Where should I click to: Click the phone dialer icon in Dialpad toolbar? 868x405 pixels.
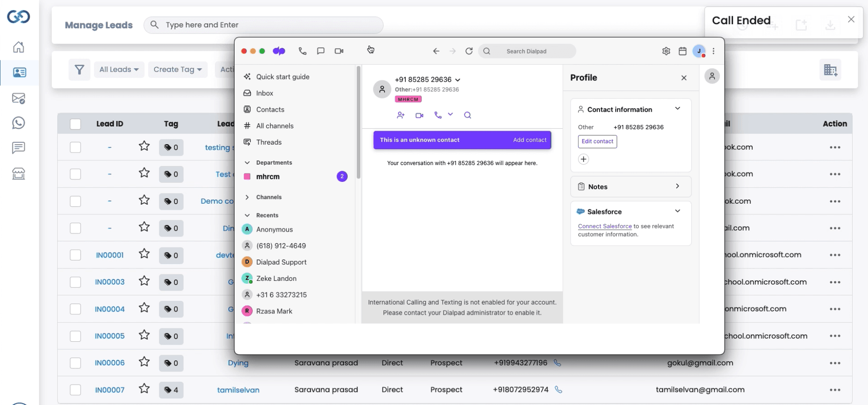tap(303, 51)
